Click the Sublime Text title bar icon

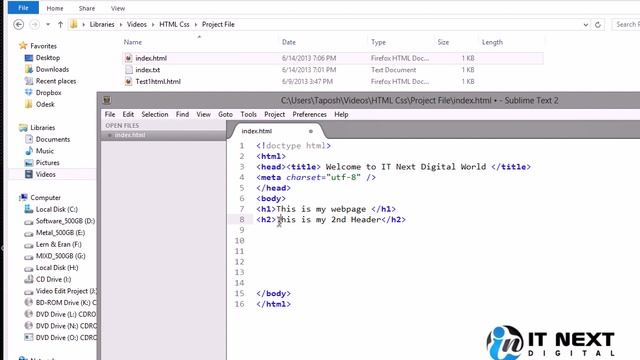(x=107, y=100)
